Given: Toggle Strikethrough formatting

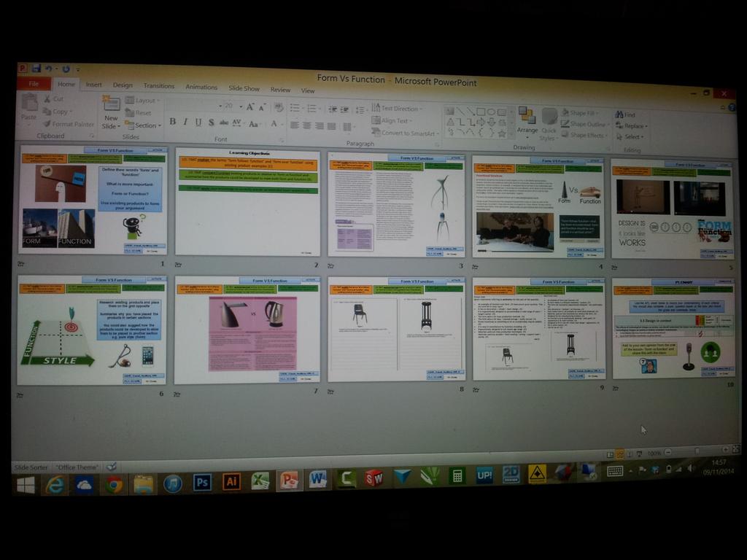Looking at the screenshot, I should pos(223,122).
